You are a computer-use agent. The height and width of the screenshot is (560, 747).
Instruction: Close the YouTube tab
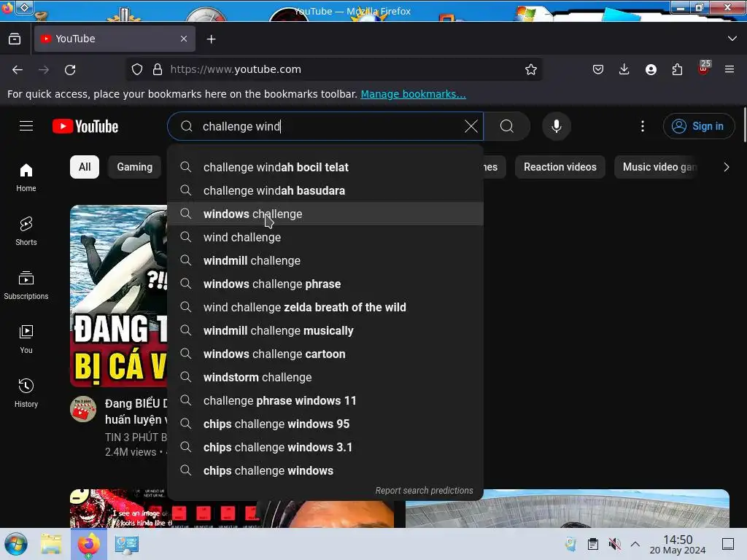pyautogui.click(x=184, y=39)
